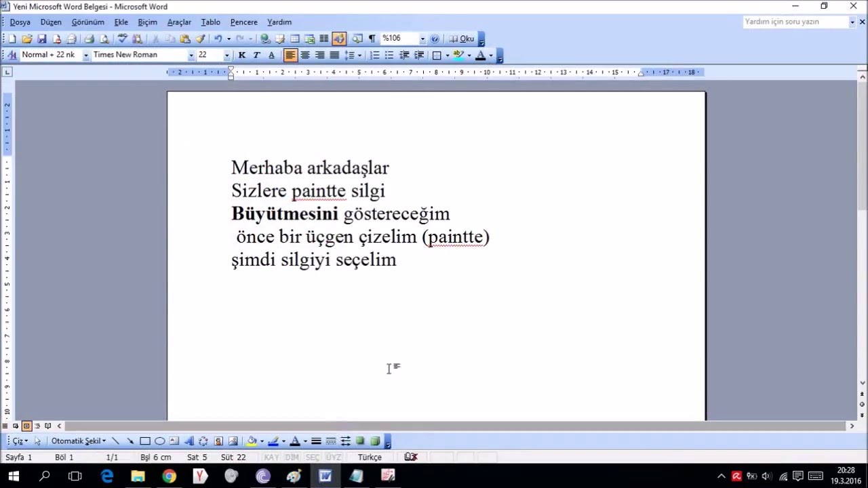
Task: Insert a hyperlink from the toolbar
Action: tap(265, 39)
